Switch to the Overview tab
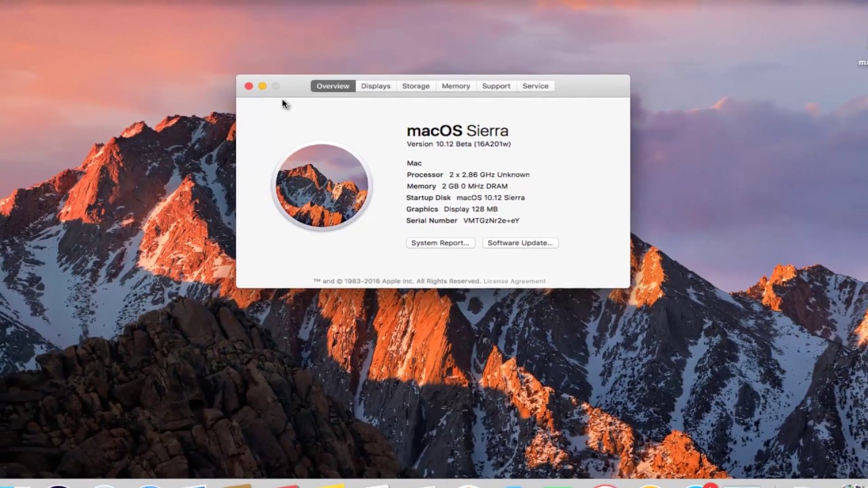868x488 pixels. click(333, 86)
